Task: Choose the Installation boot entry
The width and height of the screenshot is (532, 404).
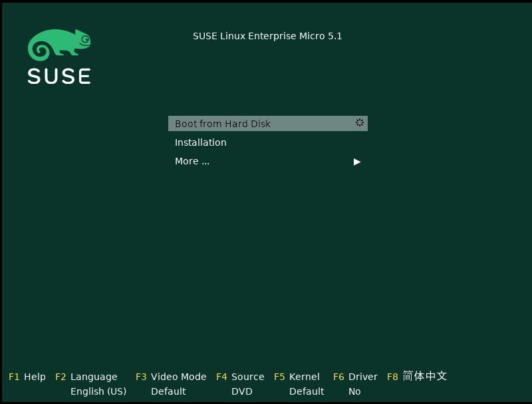Action: pos(201,142)
